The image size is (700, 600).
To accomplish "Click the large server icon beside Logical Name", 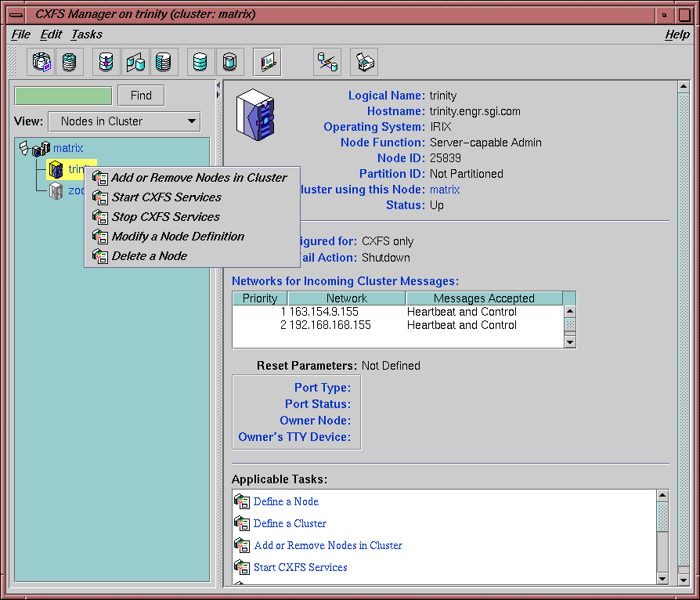I will point(255,114).
